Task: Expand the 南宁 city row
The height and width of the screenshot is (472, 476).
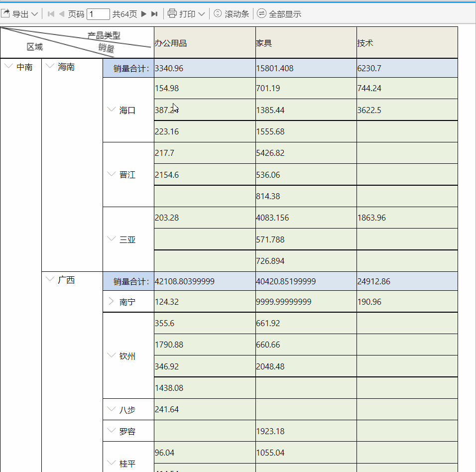Action: pos(111,301)
